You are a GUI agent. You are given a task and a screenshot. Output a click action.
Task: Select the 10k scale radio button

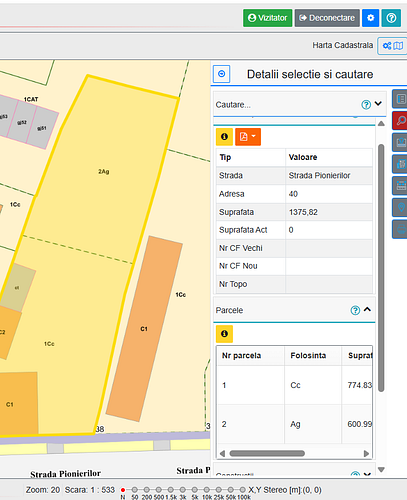pyautogui.click(x=206, y=490)
